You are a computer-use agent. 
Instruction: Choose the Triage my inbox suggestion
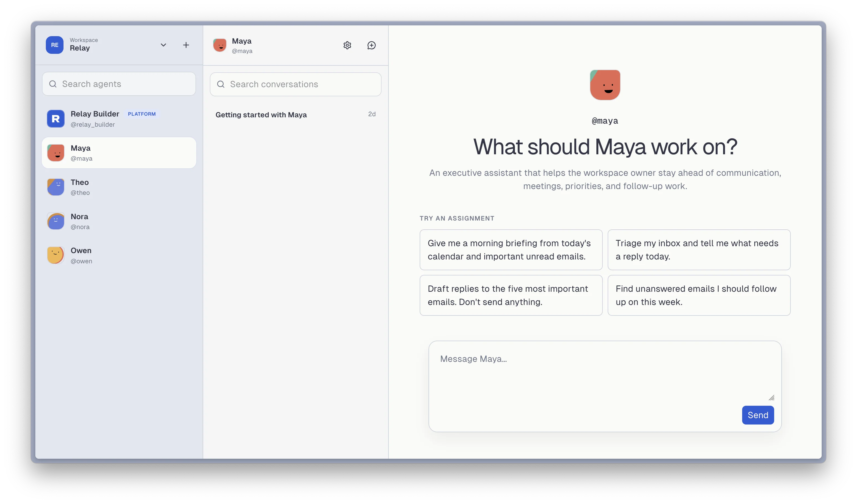[x=699, y=250]
